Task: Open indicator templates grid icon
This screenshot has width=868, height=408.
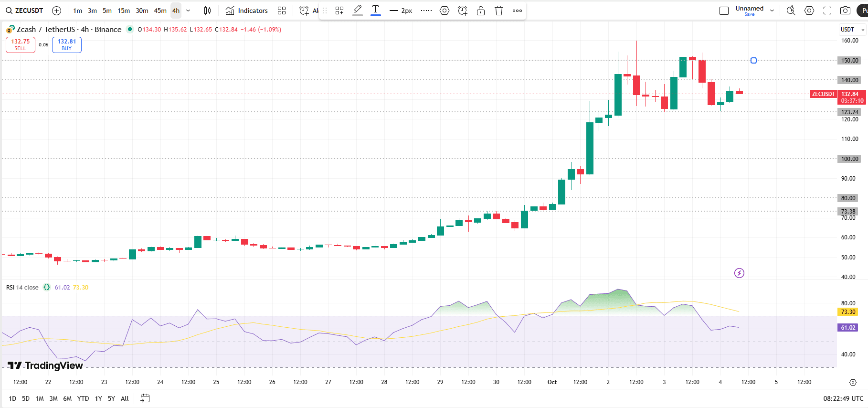Action: point(282,11)
